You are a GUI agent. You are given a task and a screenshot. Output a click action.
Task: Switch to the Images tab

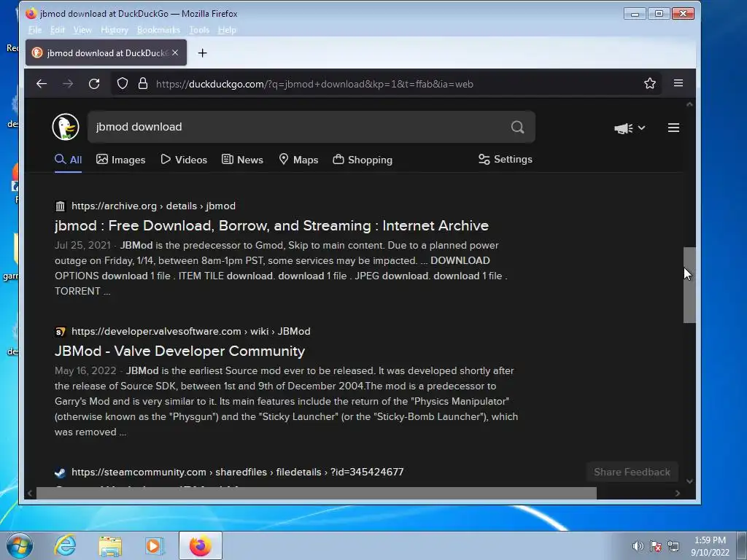(120, 160)
